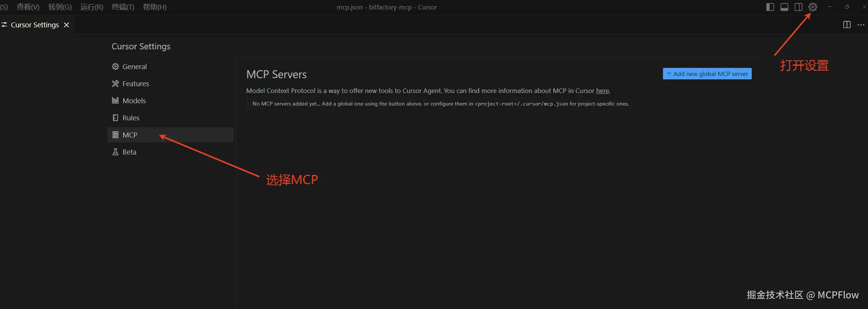
Task: Toggle the primary sidebar layout icon
Action: point(770,7)
